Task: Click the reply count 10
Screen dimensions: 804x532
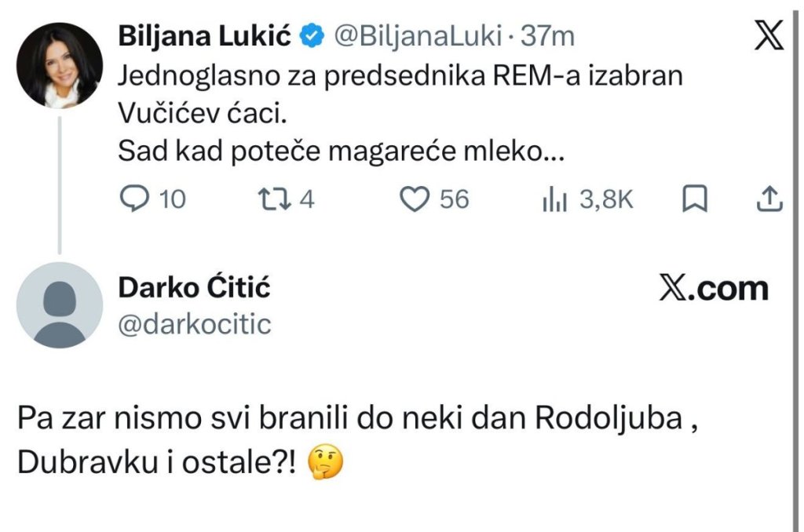Action: coord(172,199)
